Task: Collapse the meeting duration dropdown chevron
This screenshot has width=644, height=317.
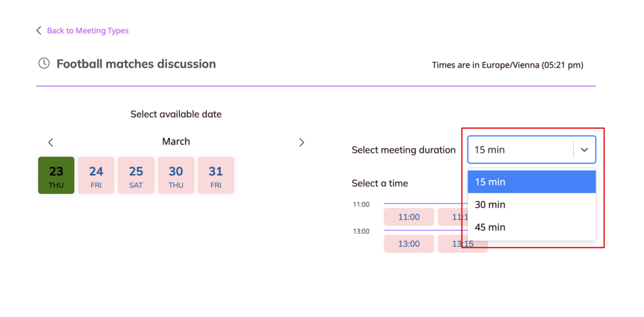Action: [584, 150]
